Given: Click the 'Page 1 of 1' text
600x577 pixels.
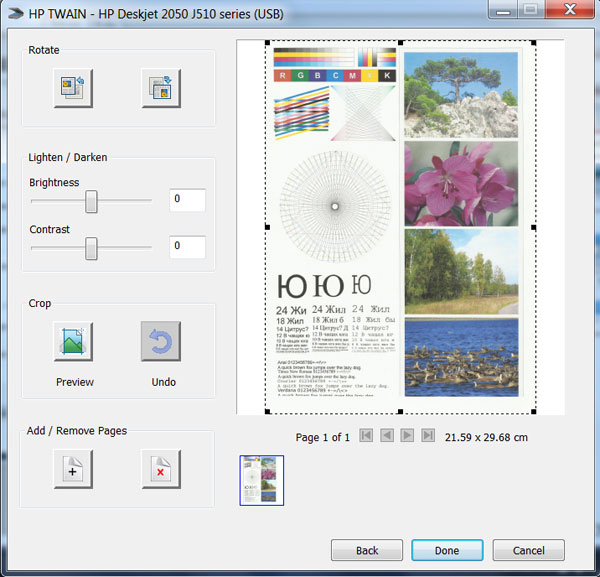Looking at the screenshot, I should (x=323, y=437).
